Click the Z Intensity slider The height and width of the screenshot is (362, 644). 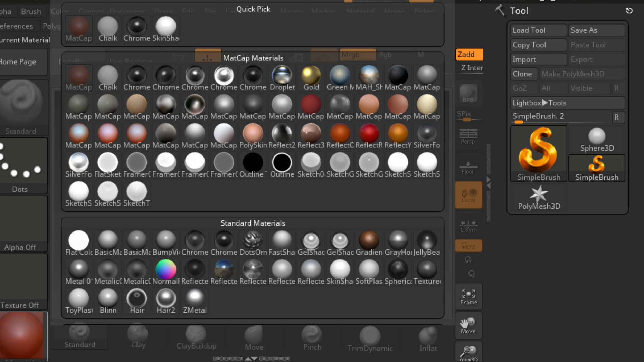pos(471,68)
